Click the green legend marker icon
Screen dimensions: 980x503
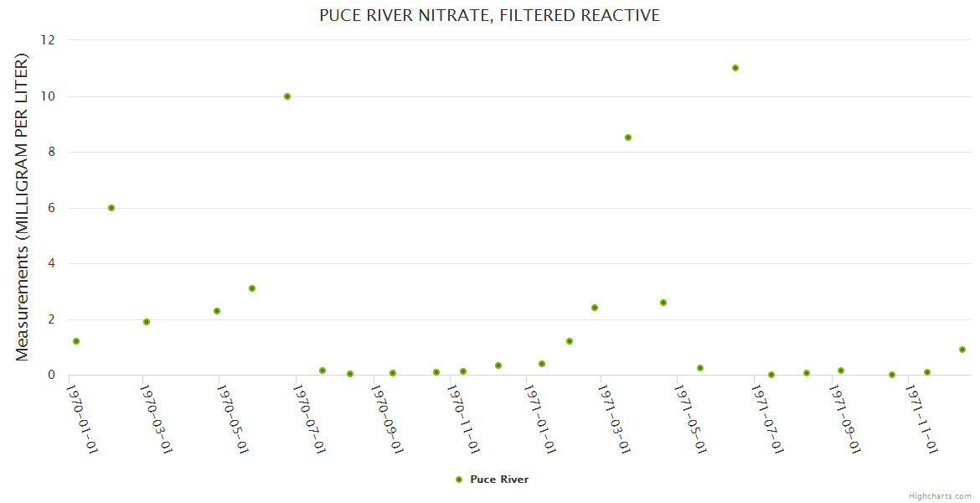pyautogui.click(x=458, y=480)
